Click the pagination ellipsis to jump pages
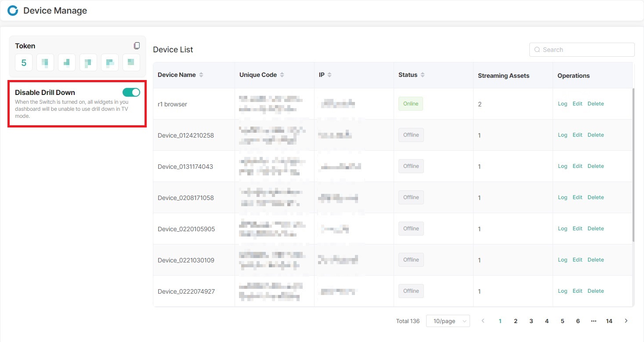This screenshot has height=342, width=644. point(593,321)
